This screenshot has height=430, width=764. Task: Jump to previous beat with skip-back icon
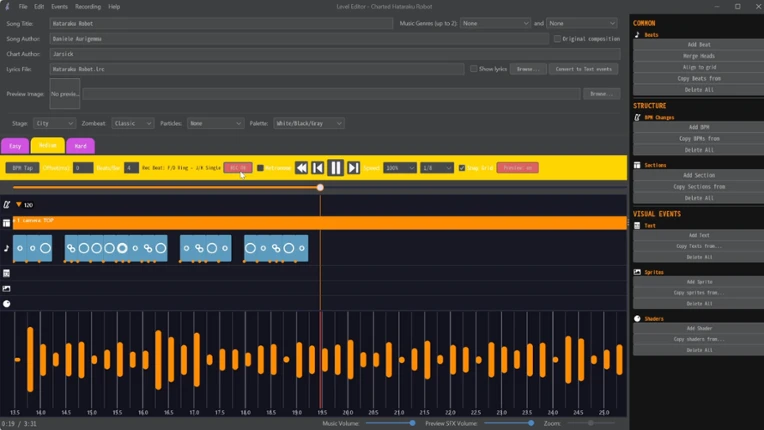coord(318,168)
